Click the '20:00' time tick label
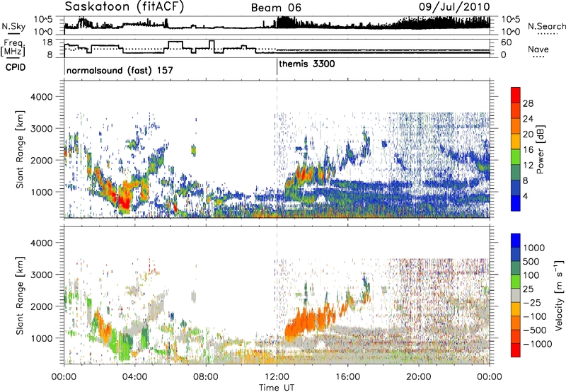The image size is (566, 392). (419, 377)
